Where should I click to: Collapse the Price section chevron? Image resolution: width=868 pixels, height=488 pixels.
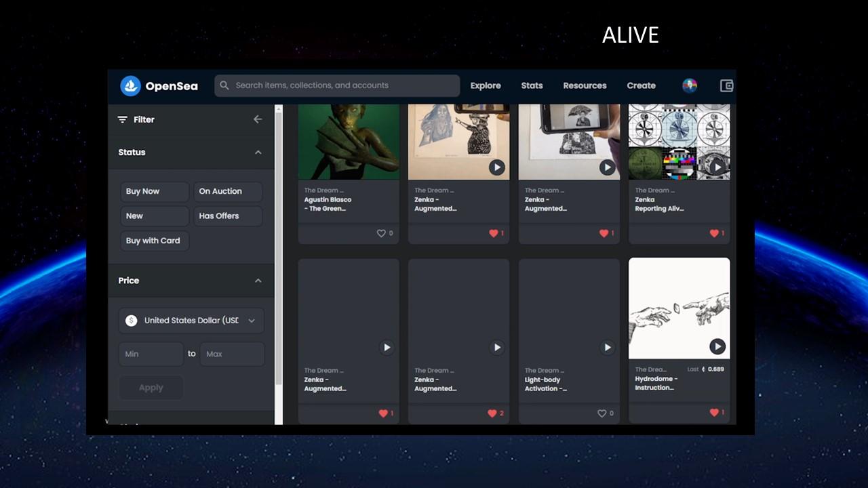(x=258, y=281)
